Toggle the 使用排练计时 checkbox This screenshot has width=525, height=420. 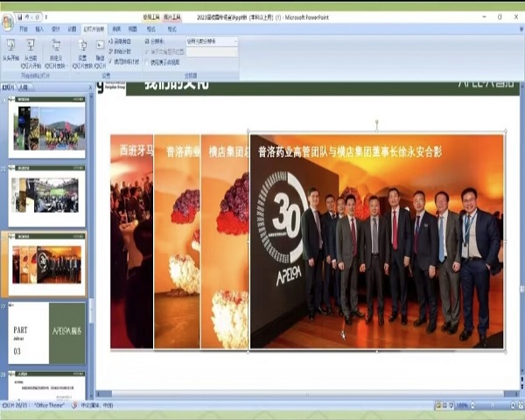click(123, 61)
